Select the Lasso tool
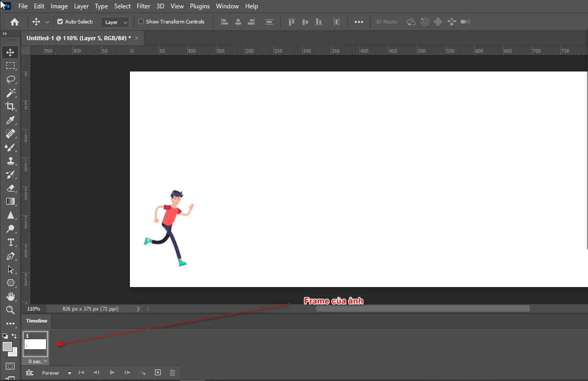The image size is (588, 381). [x=10, y=79]
